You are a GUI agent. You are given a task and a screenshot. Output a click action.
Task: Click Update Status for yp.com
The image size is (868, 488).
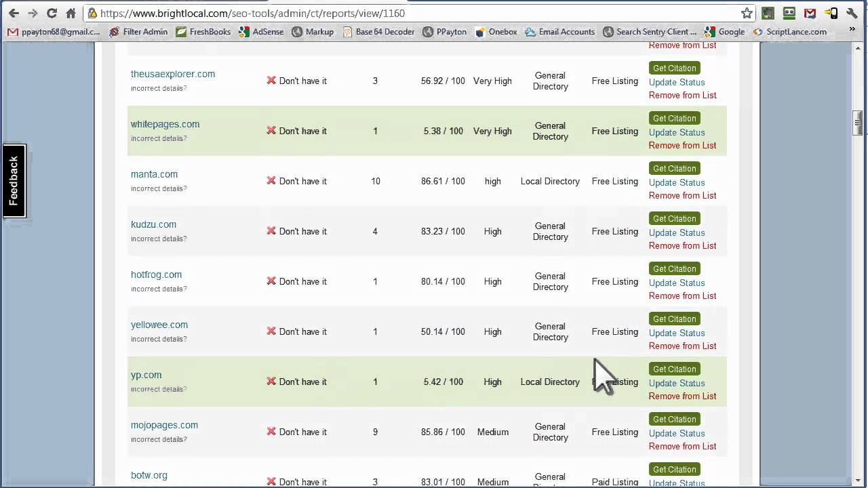[x=677, y=383]
